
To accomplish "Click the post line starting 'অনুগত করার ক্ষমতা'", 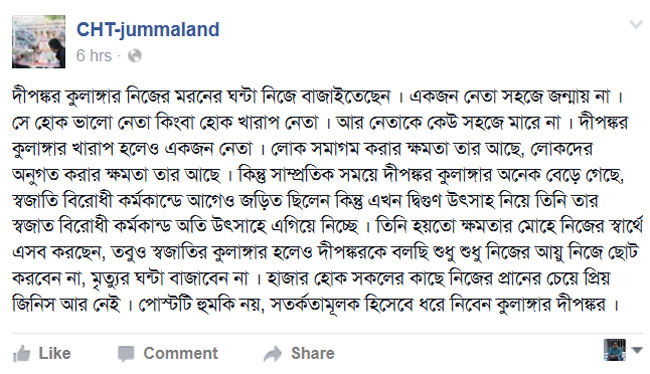I will (318, 175).
